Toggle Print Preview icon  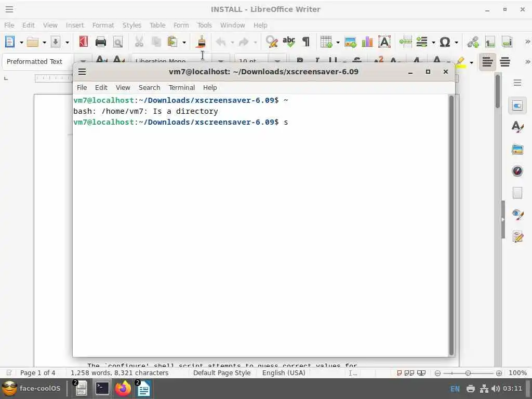[118, 42]
